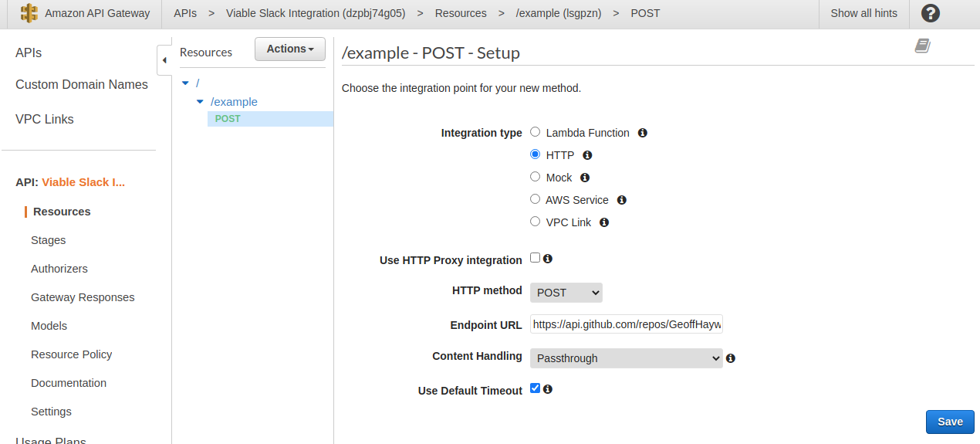
Task: Select VPC Link integration type
Action: point(535,222)
